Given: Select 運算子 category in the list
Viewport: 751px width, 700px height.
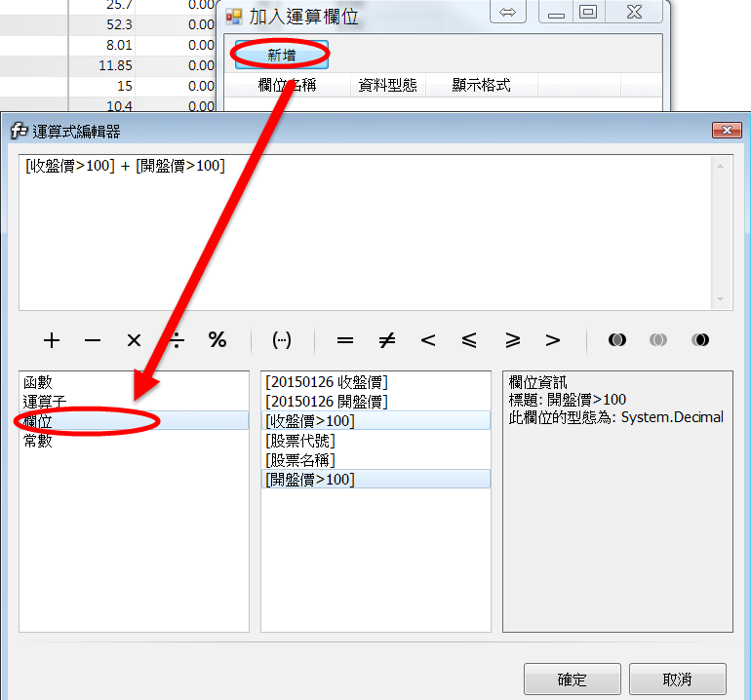Looking at the screenshot, I should [x=135, y=402].
